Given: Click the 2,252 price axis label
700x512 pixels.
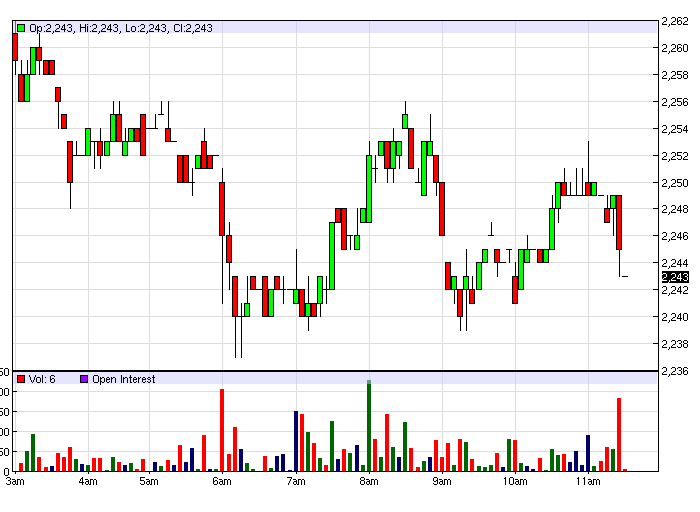Looking at the screenshot, I should click(x=675, y=156).
